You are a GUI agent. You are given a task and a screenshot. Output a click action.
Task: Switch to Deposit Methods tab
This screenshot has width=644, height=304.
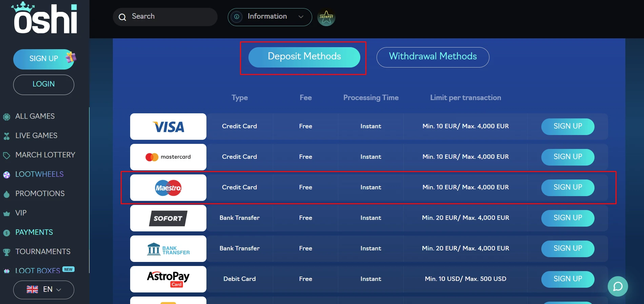(x=304, y=57)
